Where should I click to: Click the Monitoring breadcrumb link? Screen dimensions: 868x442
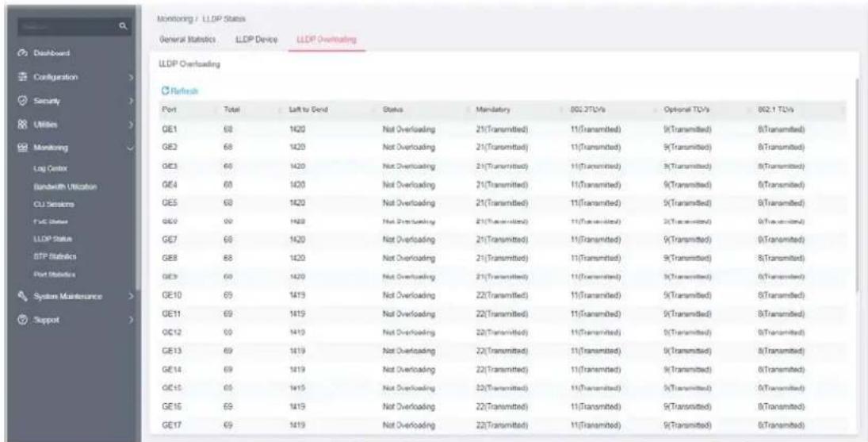pyautogui.click(x=175, y=19)
